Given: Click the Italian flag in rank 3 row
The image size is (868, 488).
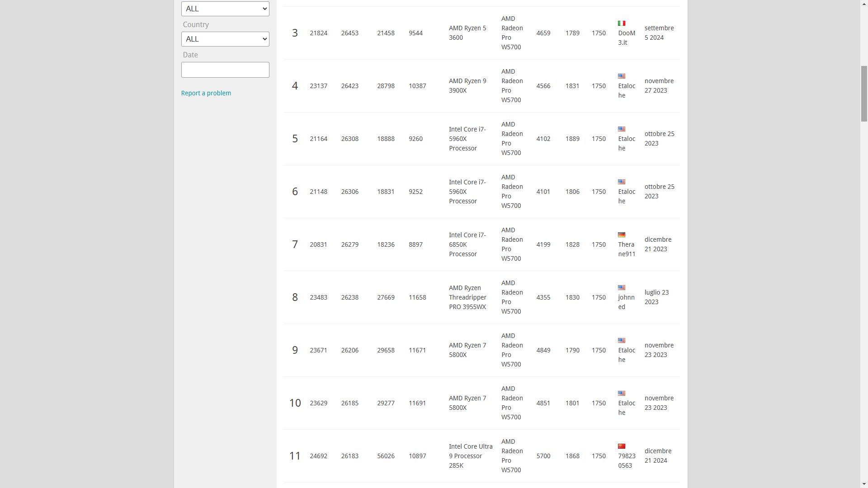Looking at the screenshot, I should (x=622, y=23).
